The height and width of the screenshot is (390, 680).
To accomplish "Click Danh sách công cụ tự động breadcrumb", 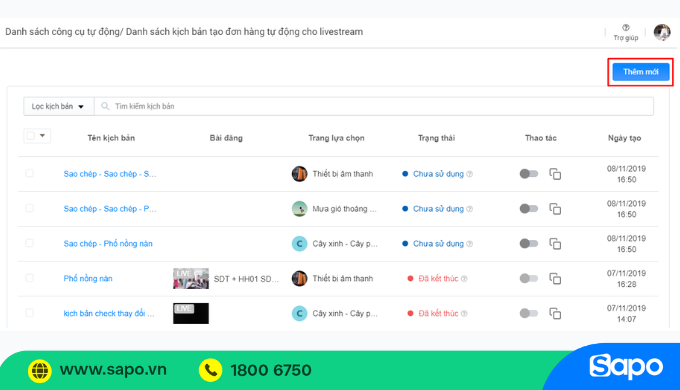I will pos(62,32).
